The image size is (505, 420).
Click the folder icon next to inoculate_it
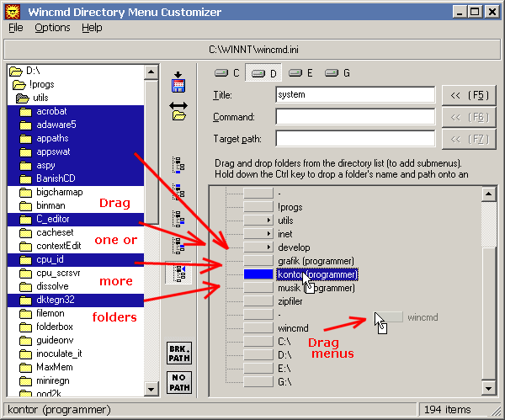pyautogui.click(x=25, y=354)
